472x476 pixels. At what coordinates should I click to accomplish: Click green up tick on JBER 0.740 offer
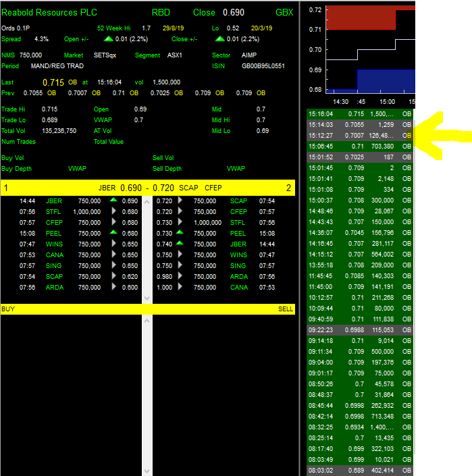pos(180,243)
